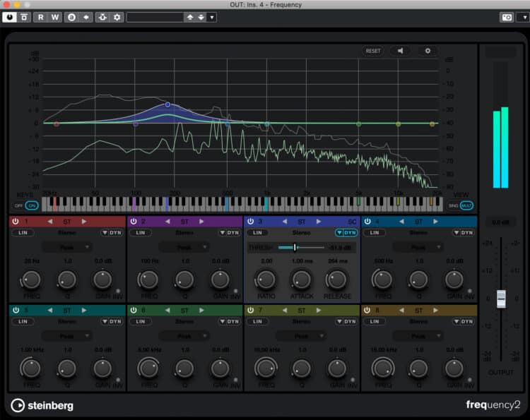Toggle the SING/MULTI view switch
Screen dimensions: 530x420
coord(466,205)
